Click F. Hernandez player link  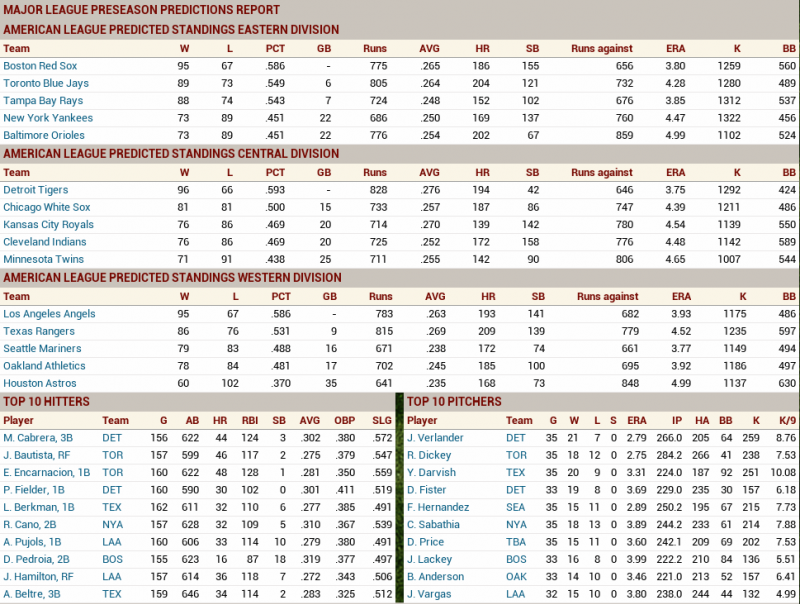click(441, 507)
